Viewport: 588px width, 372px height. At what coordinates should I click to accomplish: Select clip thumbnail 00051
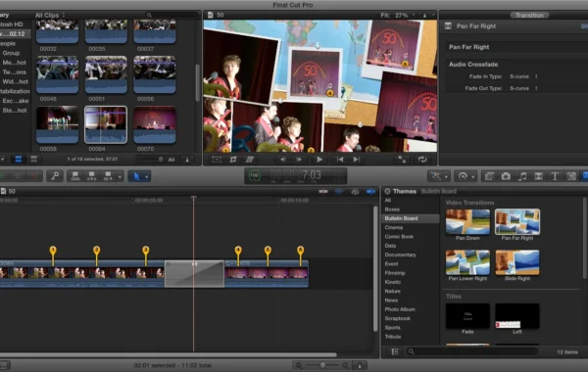tap(106, 74)
